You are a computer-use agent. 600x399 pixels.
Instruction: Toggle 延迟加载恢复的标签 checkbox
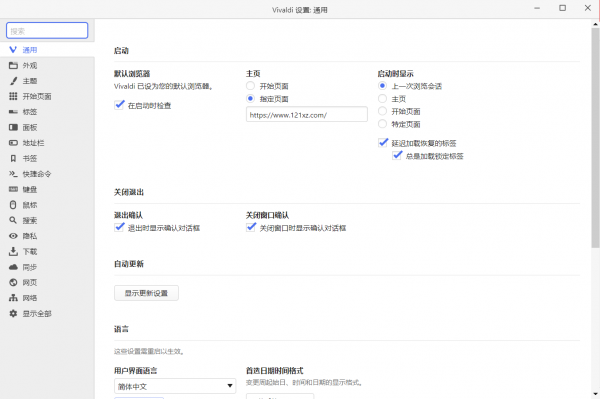pyautogui.click(x=383, y=143)
